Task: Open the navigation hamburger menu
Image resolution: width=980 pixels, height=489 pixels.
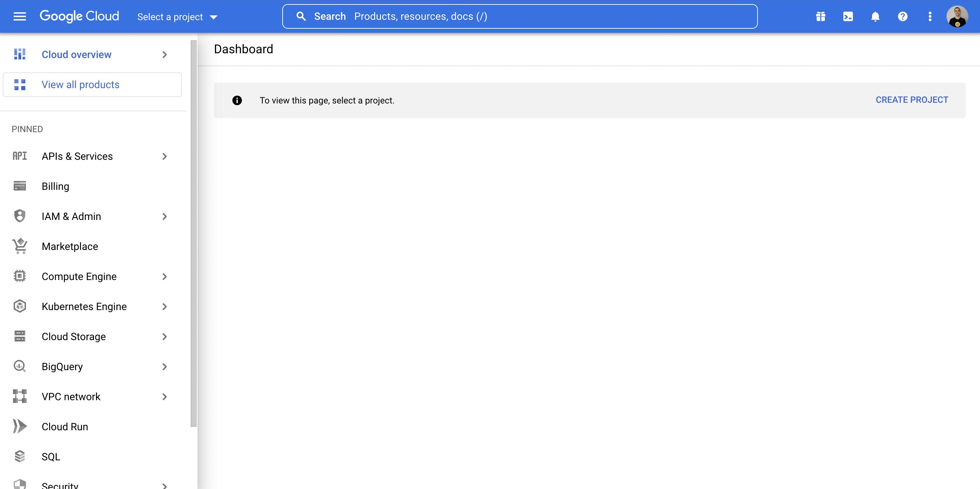Action: click(x=19, y=16)
